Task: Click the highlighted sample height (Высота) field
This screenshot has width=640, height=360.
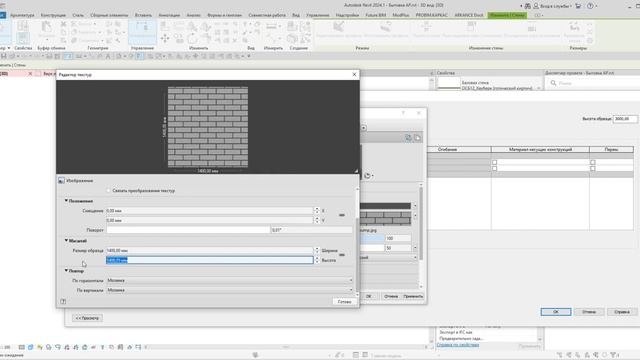Action: (209, 260)
